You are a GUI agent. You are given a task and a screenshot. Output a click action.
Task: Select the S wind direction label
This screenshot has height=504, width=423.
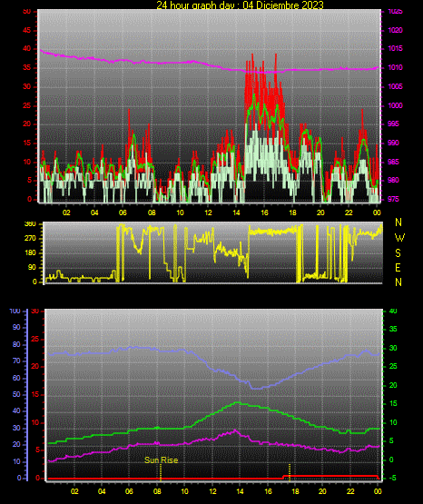(398, 253)
